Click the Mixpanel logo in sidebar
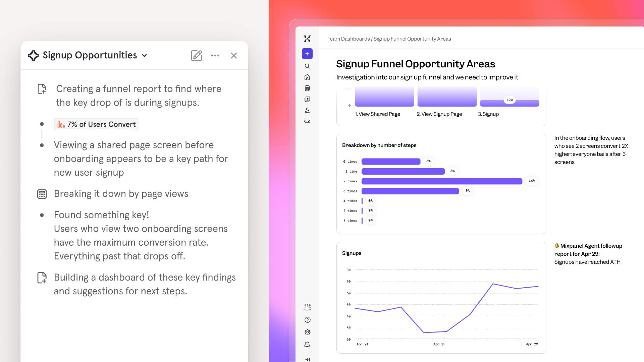The width and height of the screenshot is (644, 362). coord(307,39)
